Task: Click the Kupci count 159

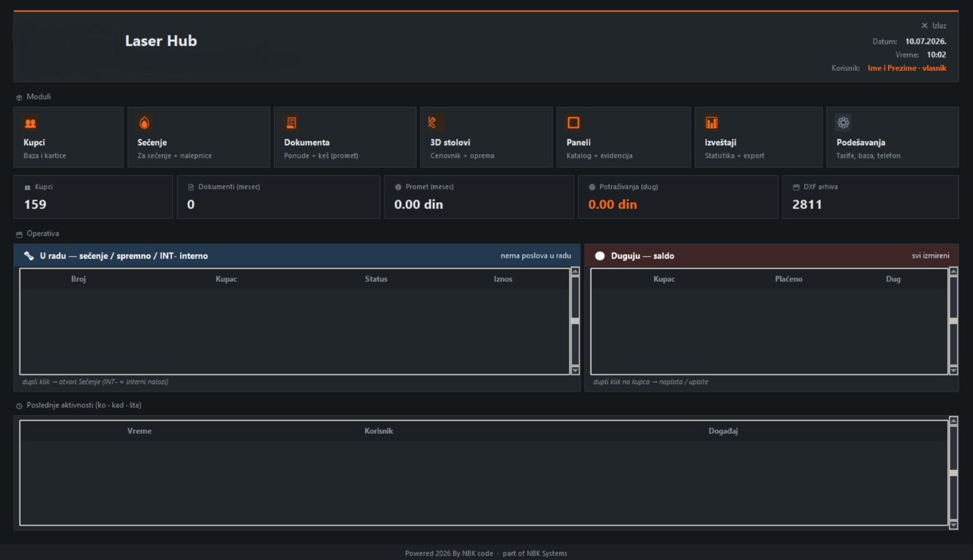Action: (x=35, y=205)
